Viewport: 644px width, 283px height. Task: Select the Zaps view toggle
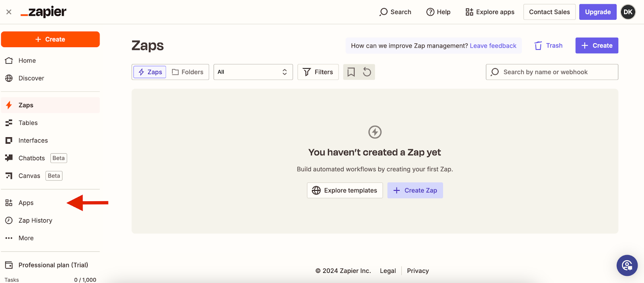(150, 72)
